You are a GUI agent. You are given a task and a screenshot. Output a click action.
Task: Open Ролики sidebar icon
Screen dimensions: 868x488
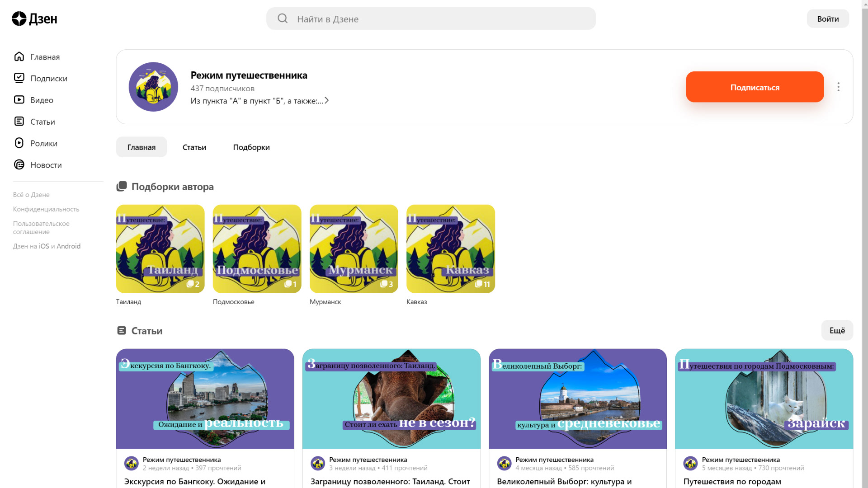(x=19, y=143)
